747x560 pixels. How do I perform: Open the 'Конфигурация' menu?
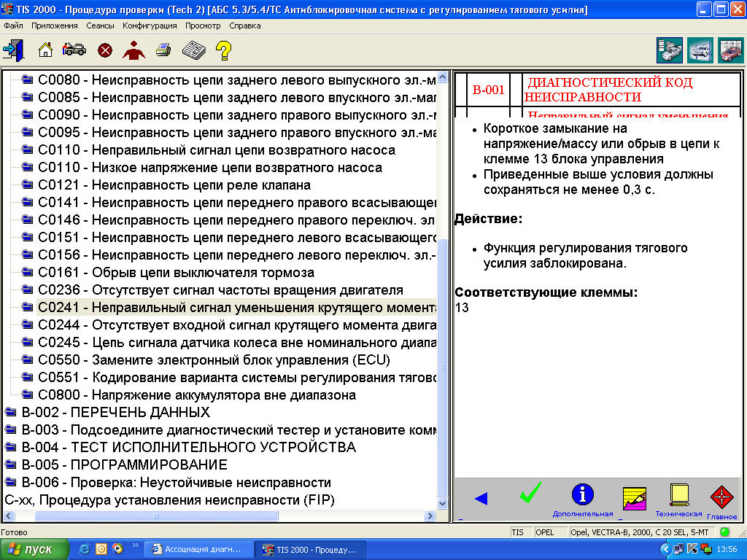coord(150,26)
